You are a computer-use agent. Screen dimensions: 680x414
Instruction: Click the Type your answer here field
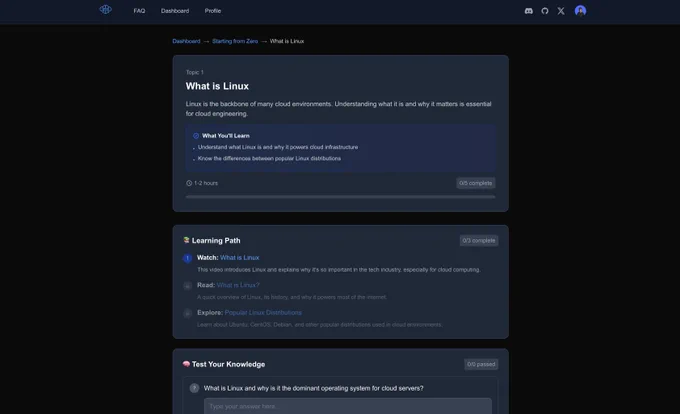point(348,406)
